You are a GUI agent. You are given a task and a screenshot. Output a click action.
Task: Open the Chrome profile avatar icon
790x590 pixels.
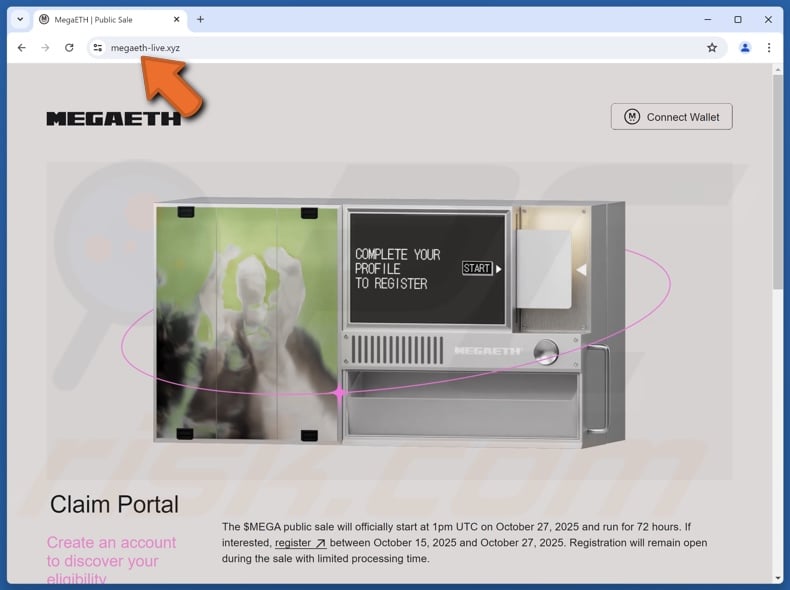click(745, 48)
